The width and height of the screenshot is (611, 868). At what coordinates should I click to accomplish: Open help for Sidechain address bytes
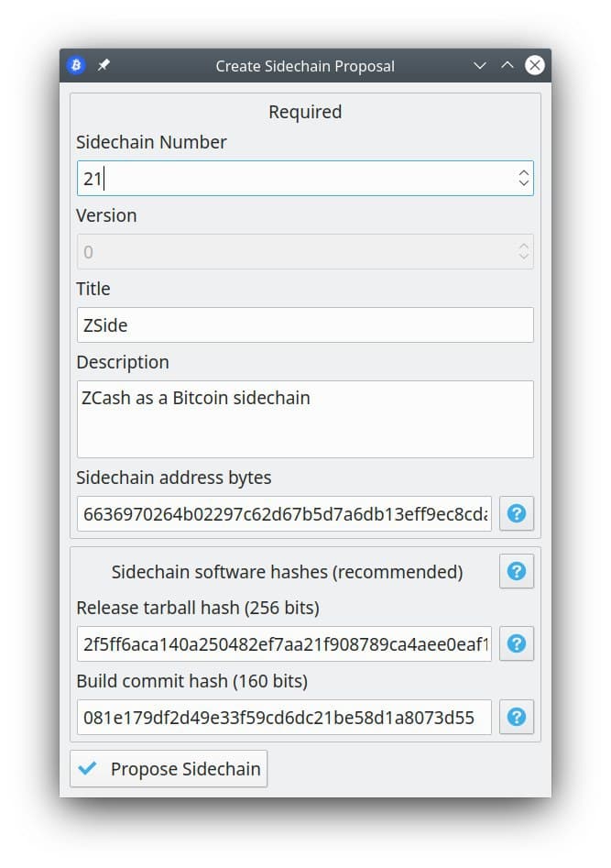[x=517, y=513]
